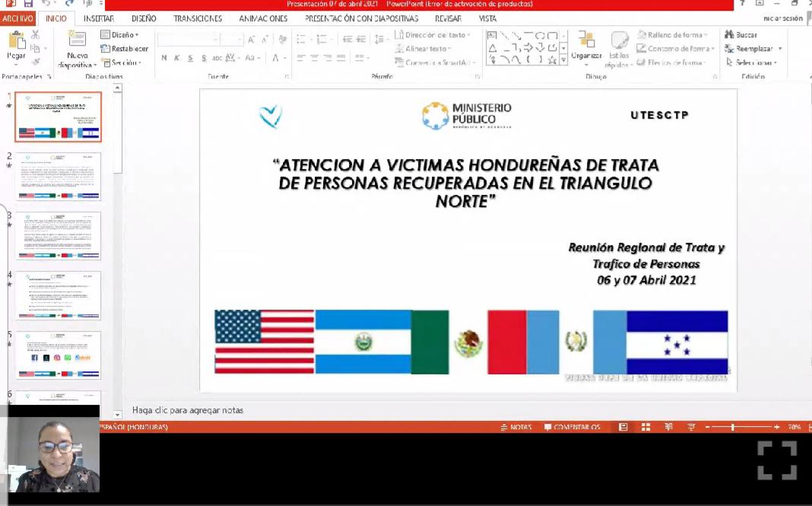Open the INSERTAR ribbon tab
Screen dimensions: 812x506
tap(99, 18)
